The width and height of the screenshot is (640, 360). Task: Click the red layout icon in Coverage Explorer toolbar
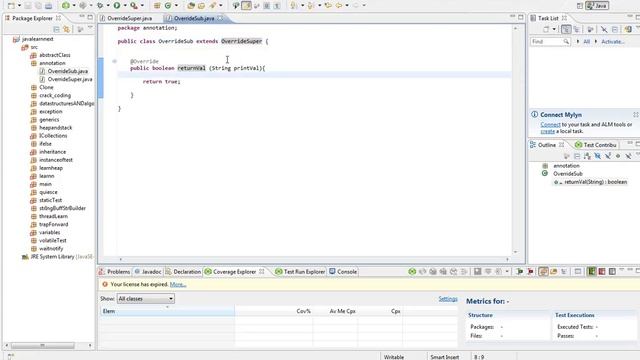tap(602, 272)
